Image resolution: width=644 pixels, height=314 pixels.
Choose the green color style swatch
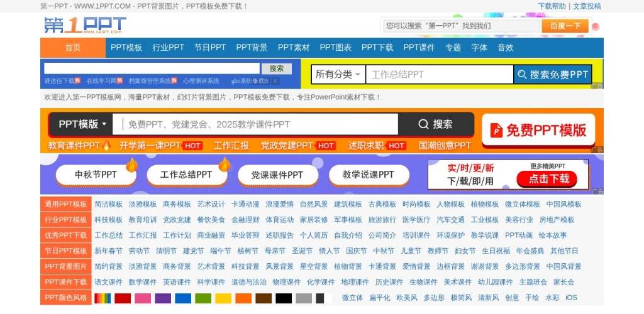[203, 298]
